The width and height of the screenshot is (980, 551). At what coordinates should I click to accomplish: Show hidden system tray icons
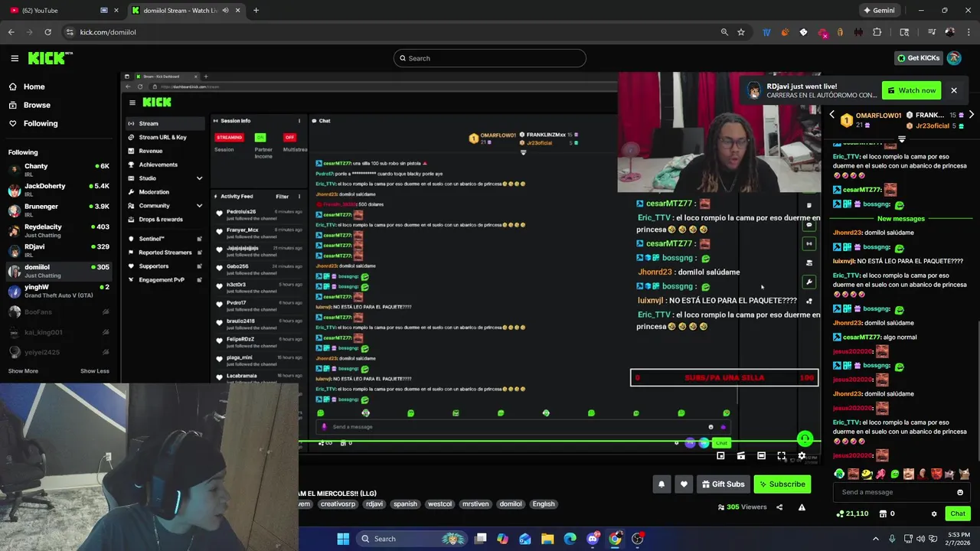pos(876,539)
